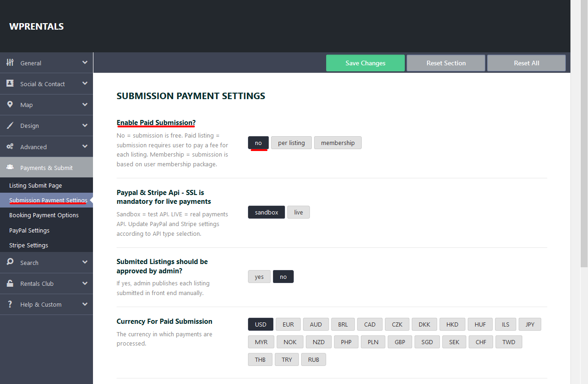Set paid submission to per listing
Screen dimensions: 588x384
pyautogui.click(x=291, y=143)
